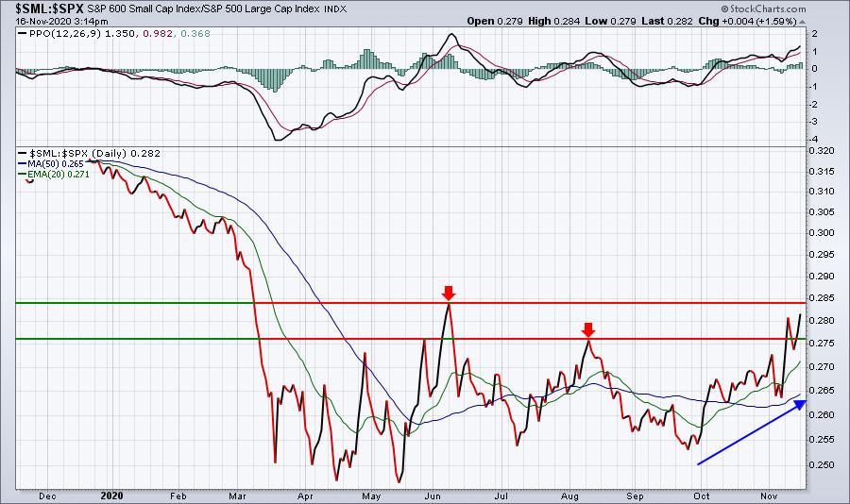This screenshot has width=850, height=504.
Task: Click the 0.250 price axis label
Action: pos(822,465)
